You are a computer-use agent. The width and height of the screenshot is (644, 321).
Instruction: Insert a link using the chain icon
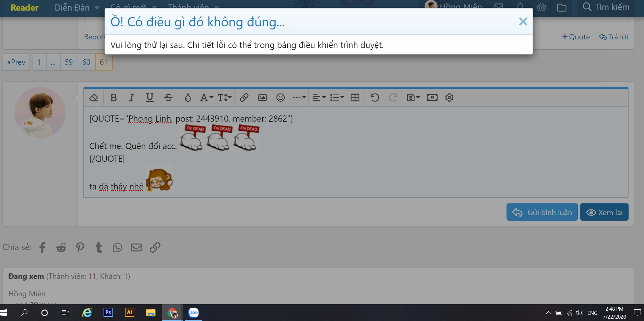244,98
